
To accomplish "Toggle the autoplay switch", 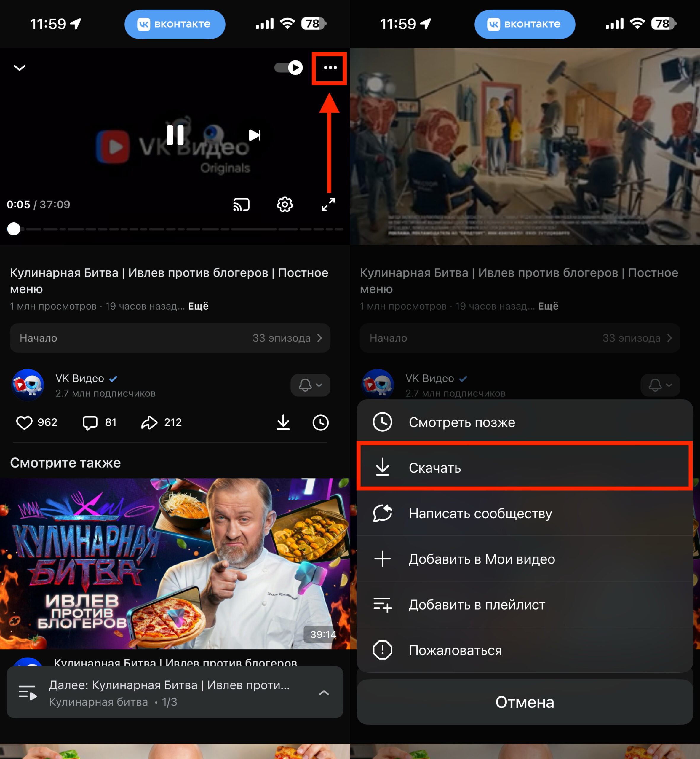I will point(289,68).
